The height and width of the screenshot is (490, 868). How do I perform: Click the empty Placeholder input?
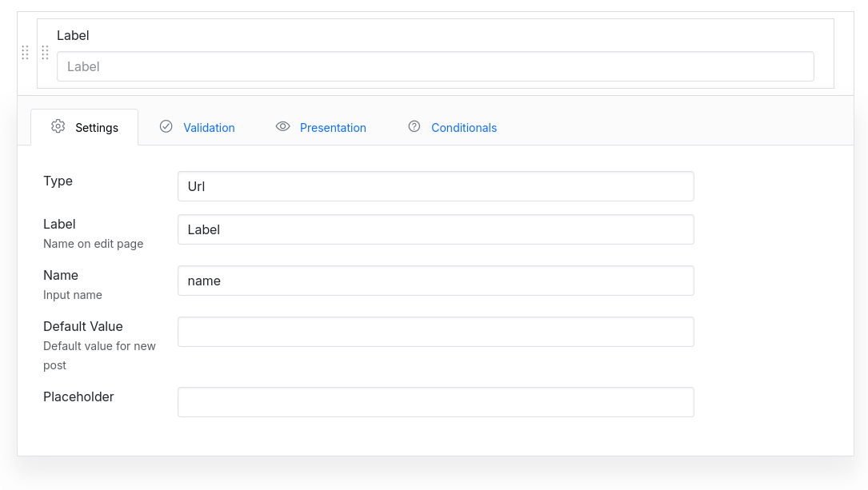coord(435,401)
